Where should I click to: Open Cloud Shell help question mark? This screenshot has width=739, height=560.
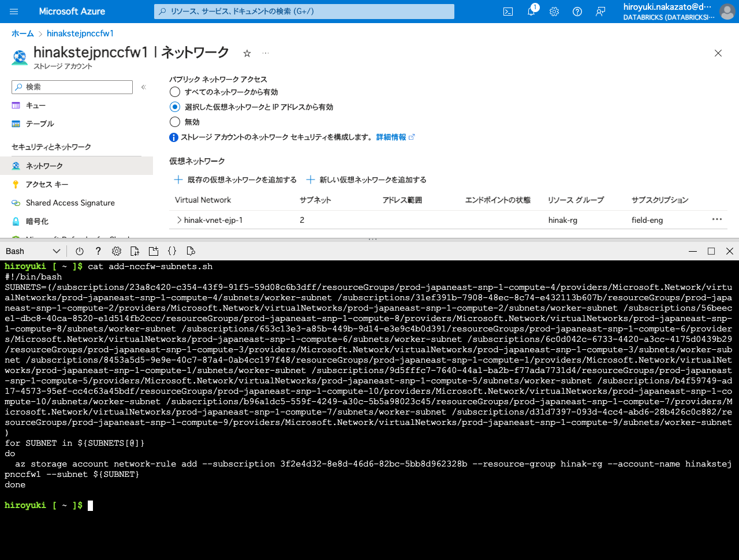click(98, 251)
